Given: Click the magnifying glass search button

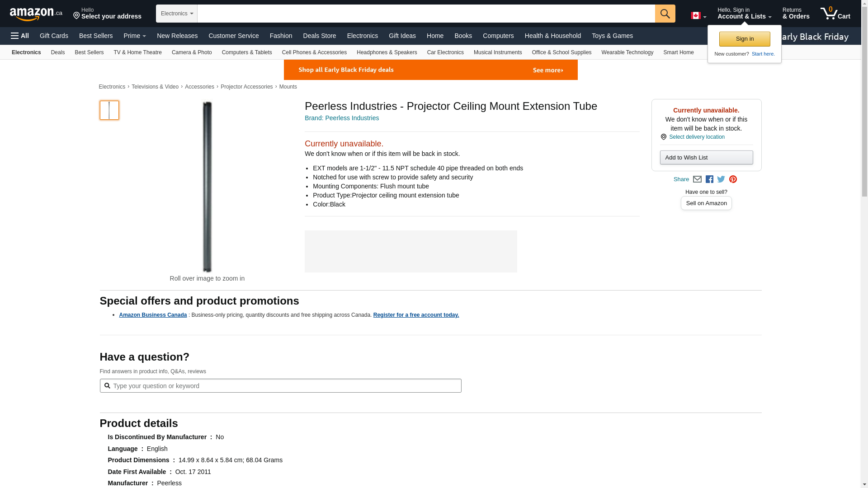Looking at the screenshot, I should click(665, 14).
